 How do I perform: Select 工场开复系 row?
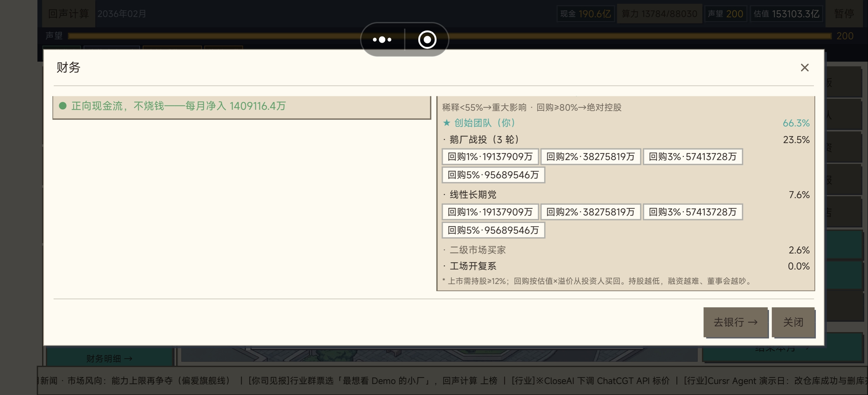point(626,266)
